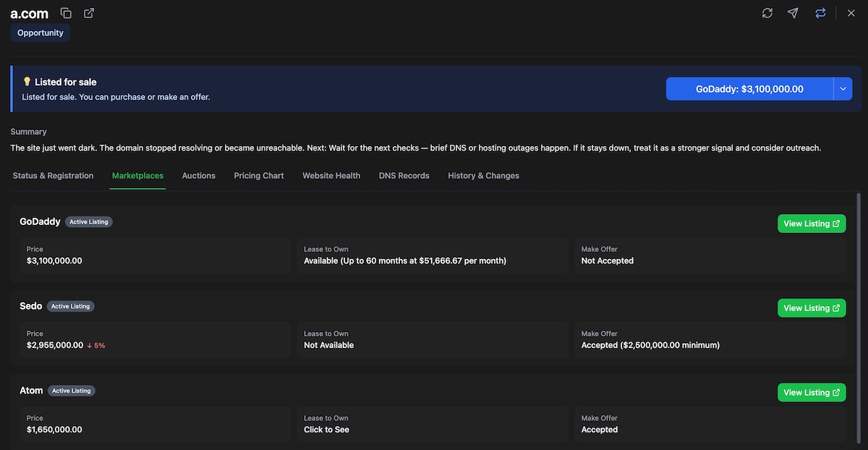Click the vertical scrollbar on the right

pos(859,318)
